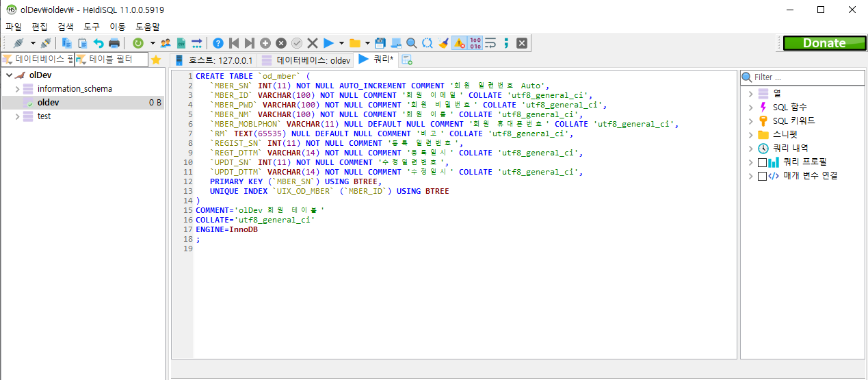The width and height of the screenshot is (868, 380).
Task: Toggle binary as hex display icon
Action: point(475,43)
